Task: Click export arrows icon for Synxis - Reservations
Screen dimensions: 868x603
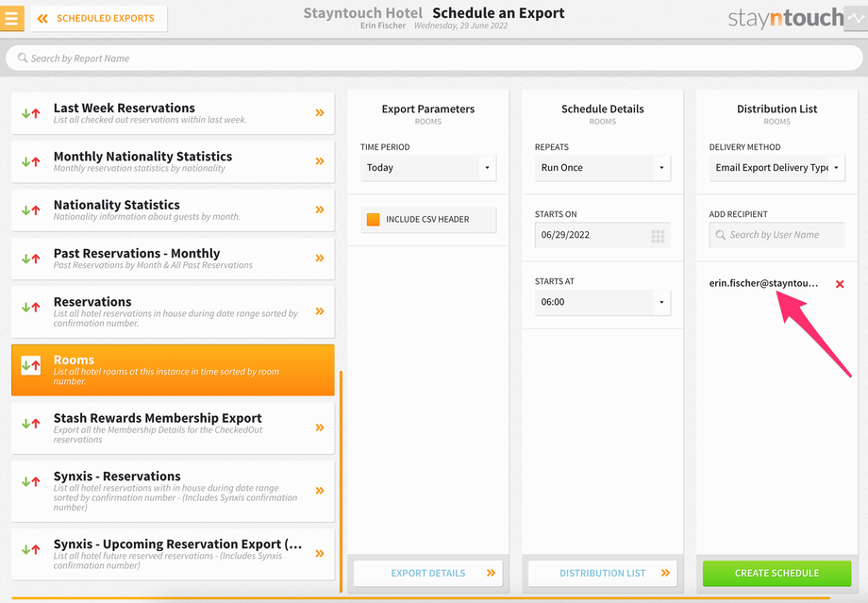Action: tap(31, 481)
